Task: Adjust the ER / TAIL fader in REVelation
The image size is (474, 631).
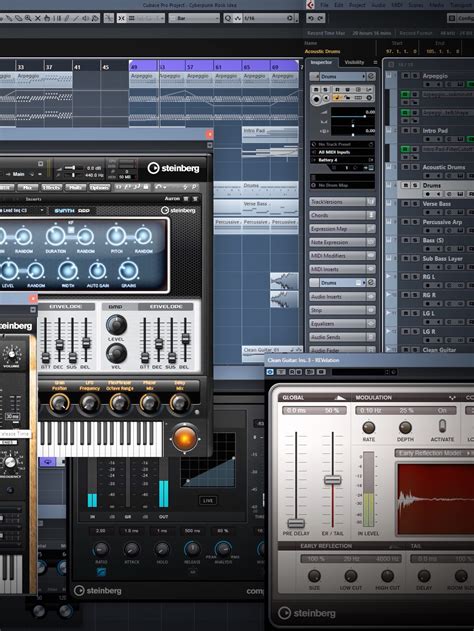Action: click(x=332, y=479)
